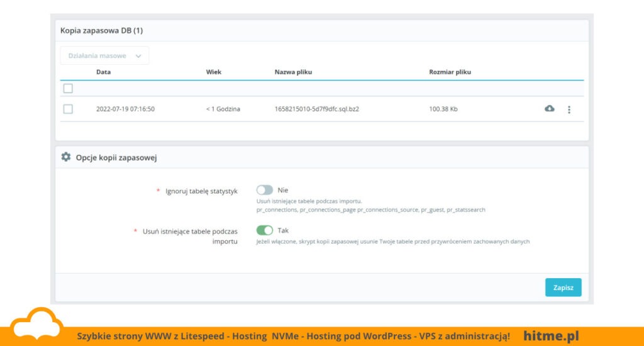Click the Tak label next to import toggle
The height and width of the screenshot is (346, 644).
point(283,230)
